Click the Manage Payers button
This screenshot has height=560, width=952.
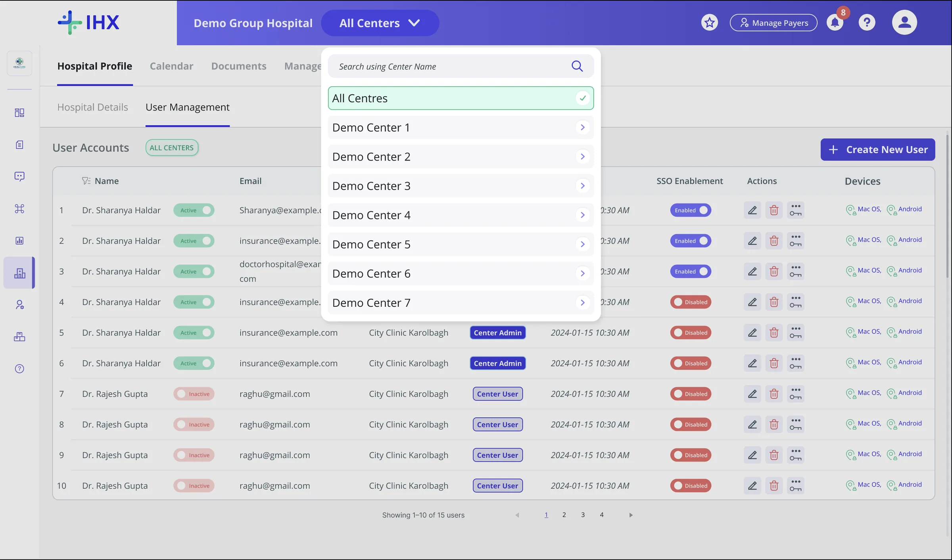click(773, 23)
